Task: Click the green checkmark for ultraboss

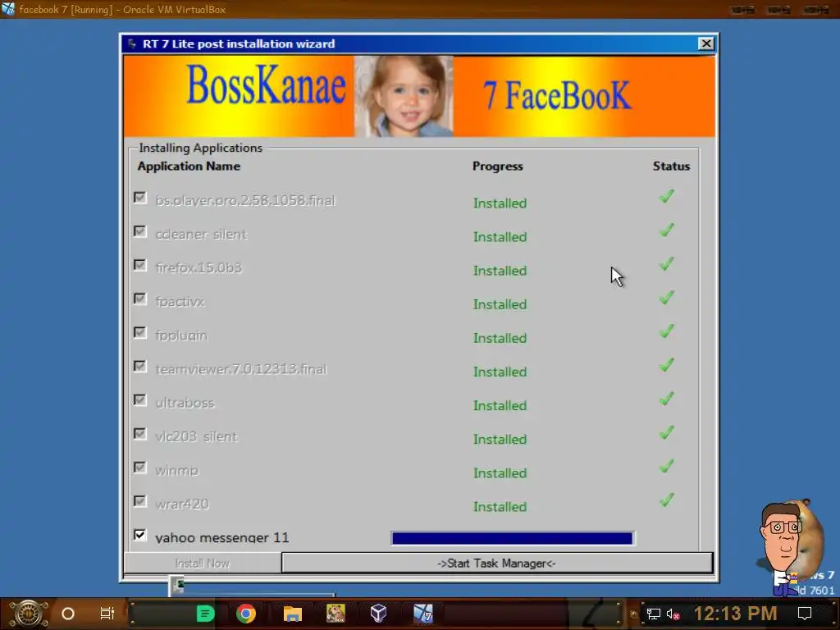Action: [666, 399]
